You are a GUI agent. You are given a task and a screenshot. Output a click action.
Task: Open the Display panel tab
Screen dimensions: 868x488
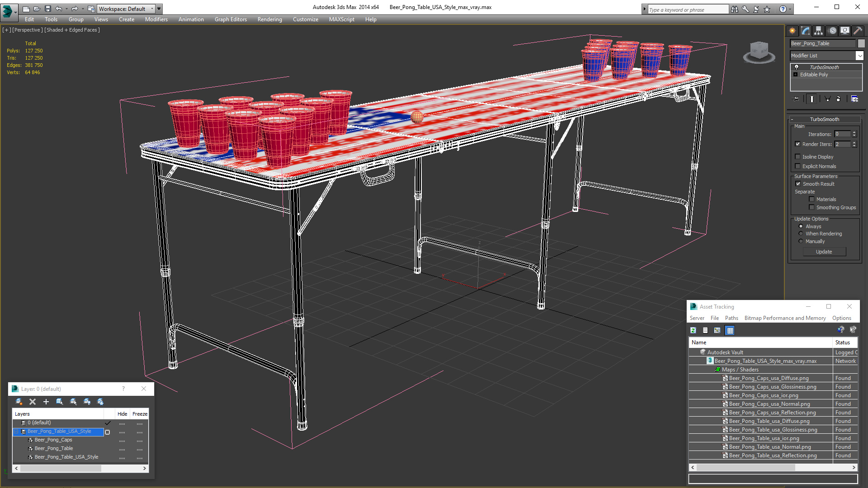844,31
